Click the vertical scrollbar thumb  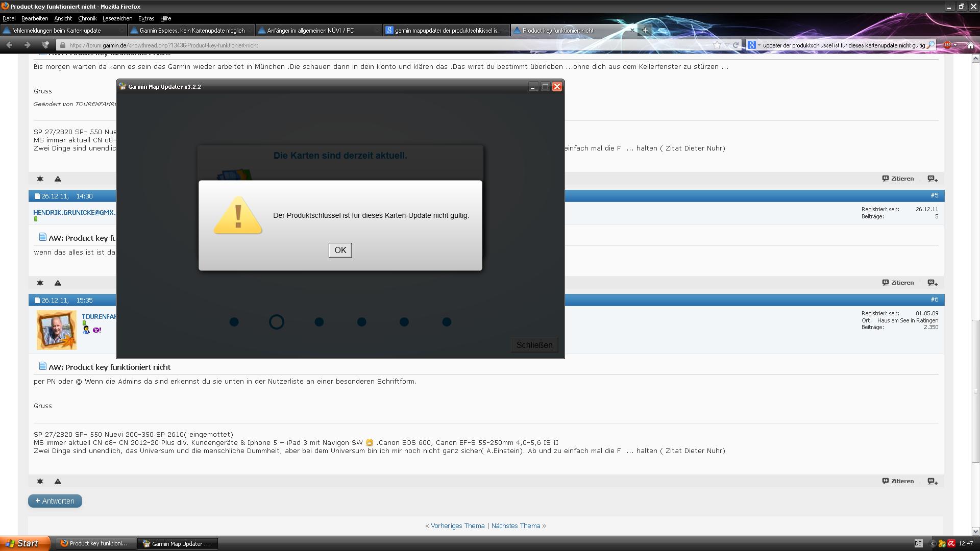[x=975, y=391]
